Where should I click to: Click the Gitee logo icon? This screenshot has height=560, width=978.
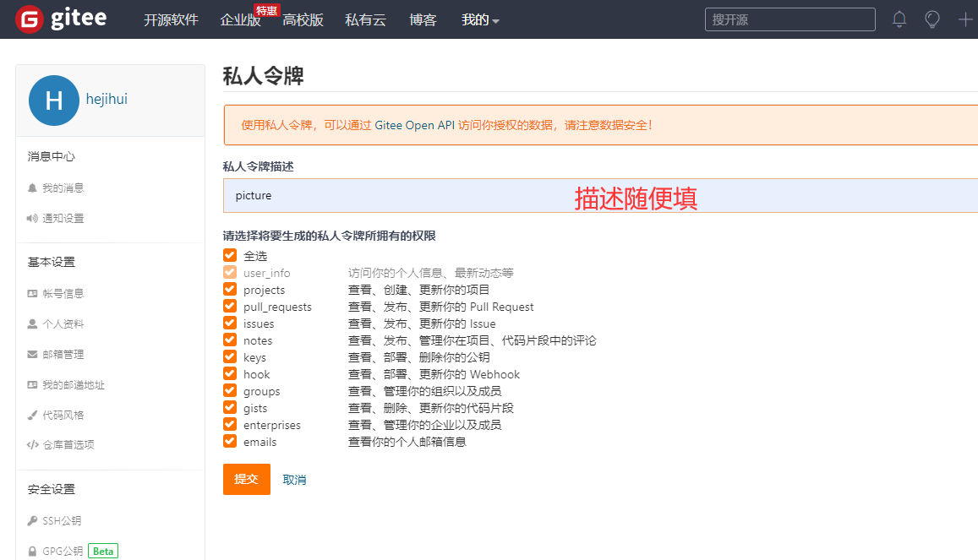tap(30, 19)
